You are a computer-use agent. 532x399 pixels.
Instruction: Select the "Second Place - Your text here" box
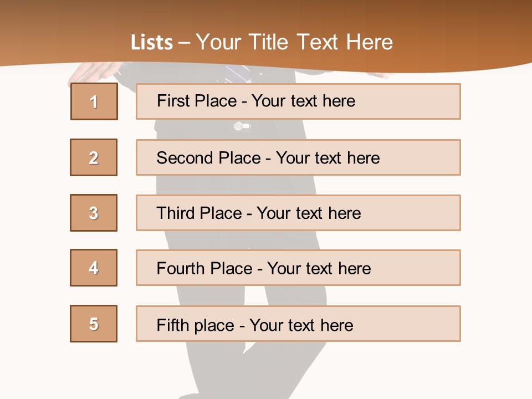point(298,157)
